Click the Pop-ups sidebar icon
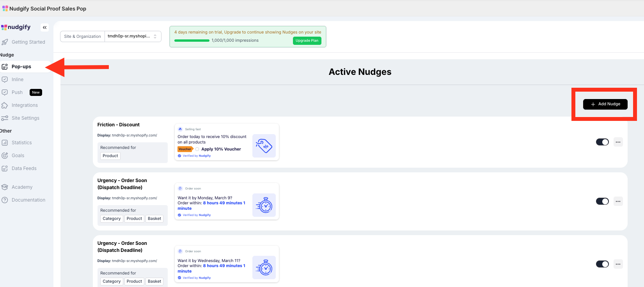Viewport: 644px width, 287px height. (5, 67)
